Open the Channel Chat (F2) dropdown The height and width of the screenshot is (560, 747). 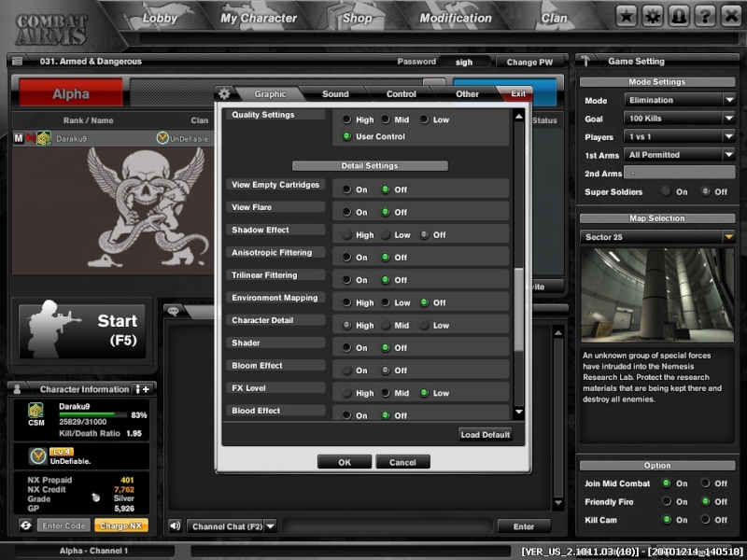232,526
